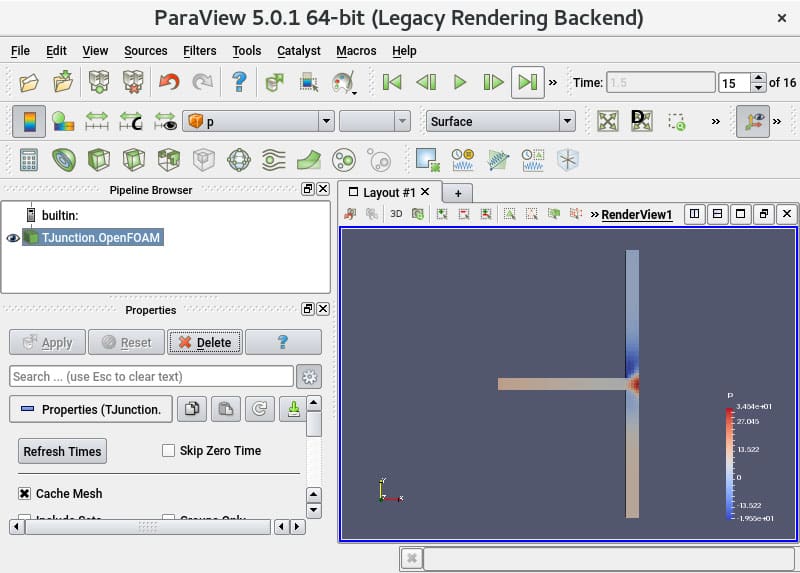Open the color palette loader icon
Viewport: 800px width, 573px height.
pos(343,83)
